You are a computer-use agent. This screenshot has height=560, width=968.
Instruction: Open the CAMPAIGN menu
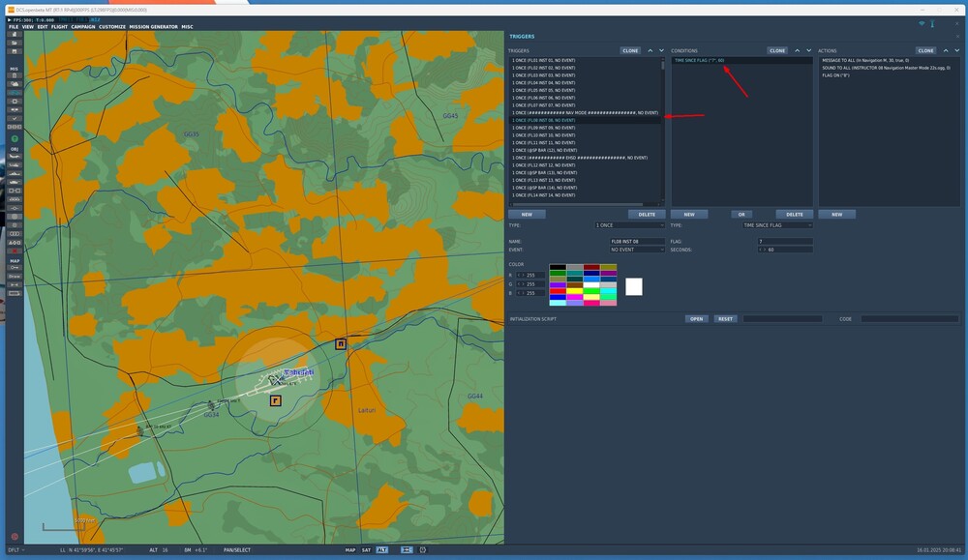point(83,27)
